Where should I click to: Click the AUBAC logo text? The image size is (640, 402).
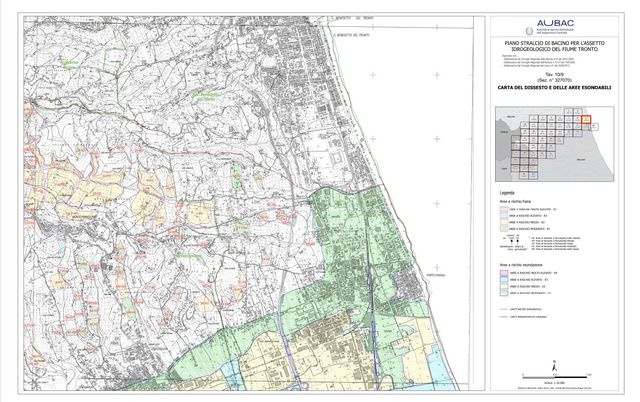click(x=555, y=23)
